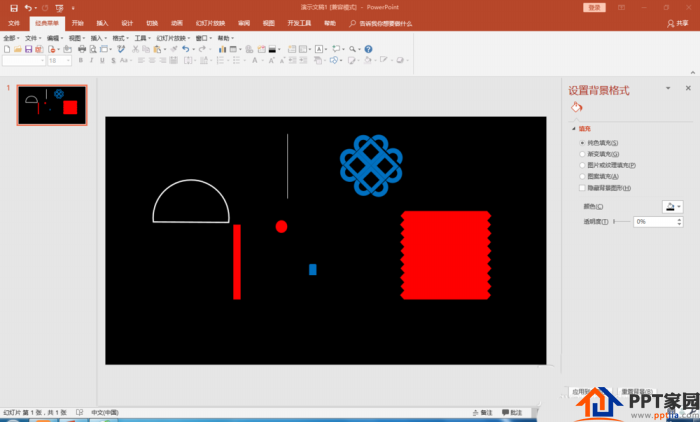Open the 文件 ribbon tab
700x422 pixels.
pyautogui.click(x=14, y=23)
